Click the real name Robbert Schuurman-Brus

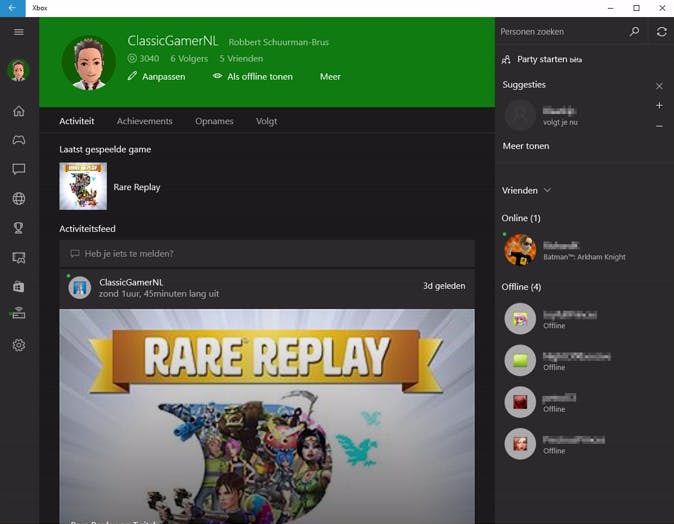coord(279,42)
